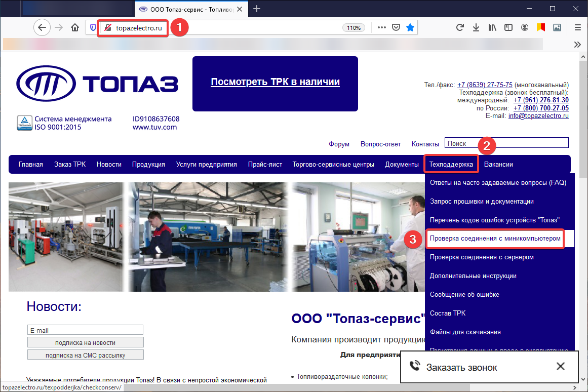Viewport: 588px width, 392px height.
Task: Click the yellow-red bookmark extension icon
Action: [541, 27]
